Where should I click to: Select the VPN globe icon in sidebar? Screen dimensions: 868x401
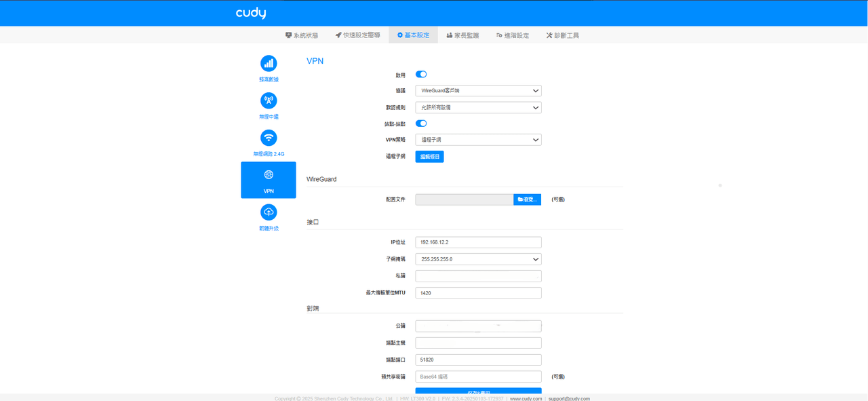(269, 175)
